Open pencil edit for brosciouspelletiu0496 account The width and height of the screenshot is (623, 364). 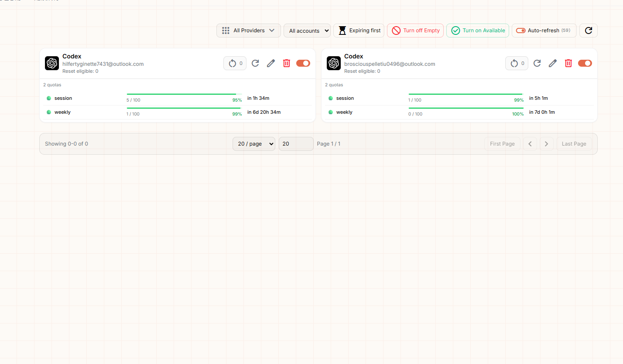553,63
